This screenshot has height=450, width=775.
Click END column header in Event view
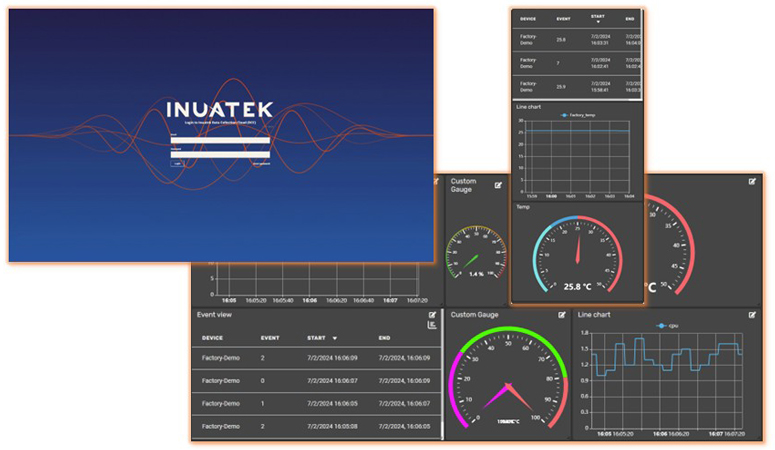pyautogui.click(x=385, y=338)
